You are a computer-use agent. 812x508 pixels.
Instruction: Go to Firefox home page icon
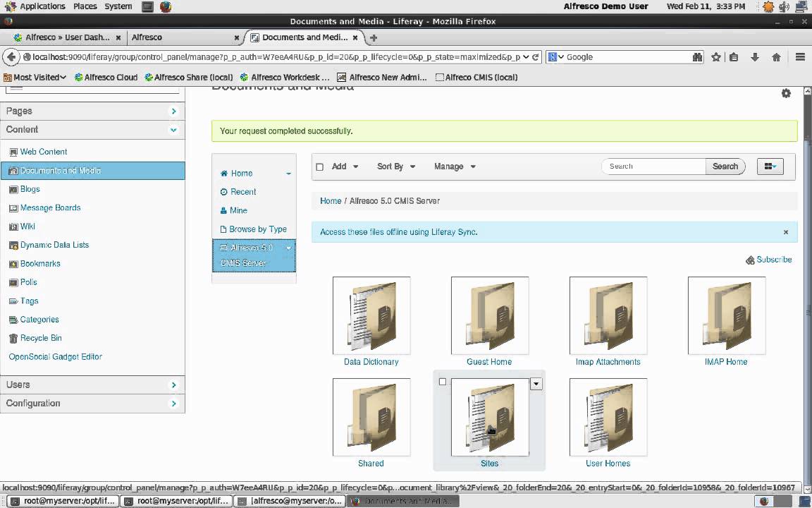click(x=776, y=57)
